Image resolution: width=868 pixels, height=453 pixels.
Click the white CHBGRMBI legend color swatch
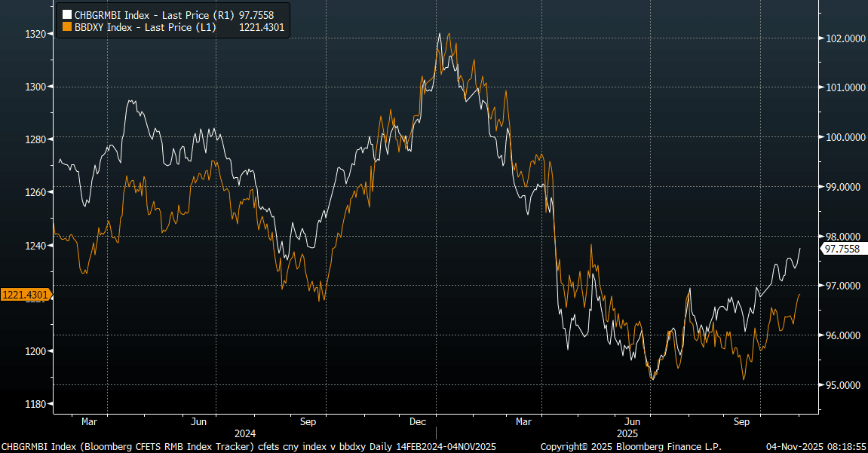click(67, 14)
